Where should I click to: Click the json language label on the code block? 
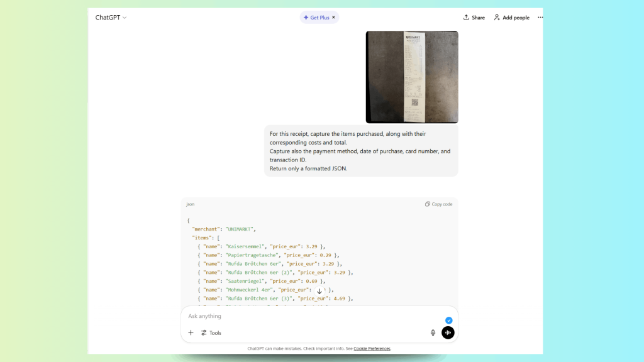(x=190, y=204)
